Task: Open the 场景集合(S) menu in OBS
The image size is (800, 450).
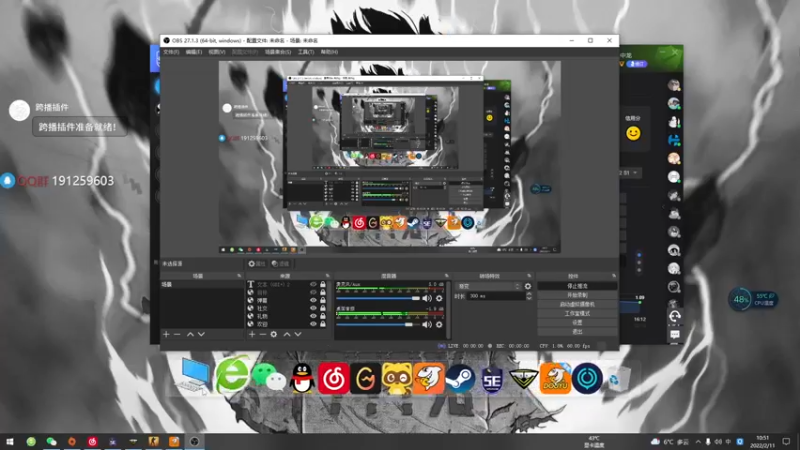Action: point(278,52)
